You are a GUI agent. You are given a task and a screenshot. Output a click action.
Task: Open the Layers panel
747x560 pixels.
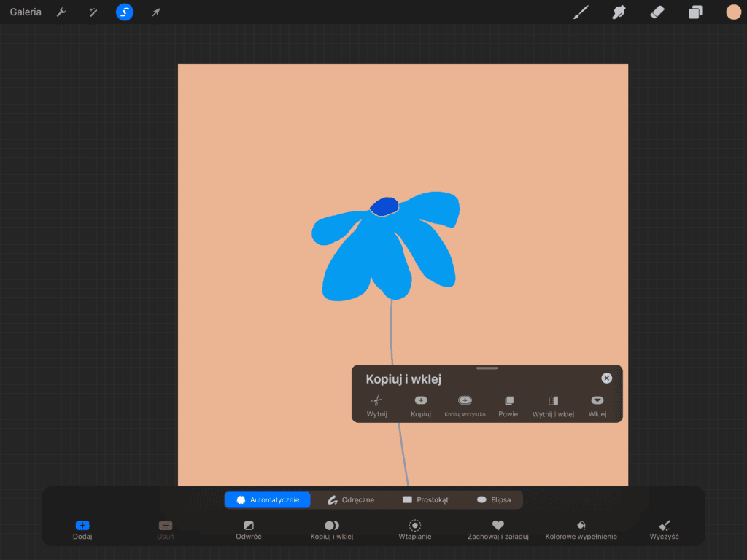coord(694,12)
